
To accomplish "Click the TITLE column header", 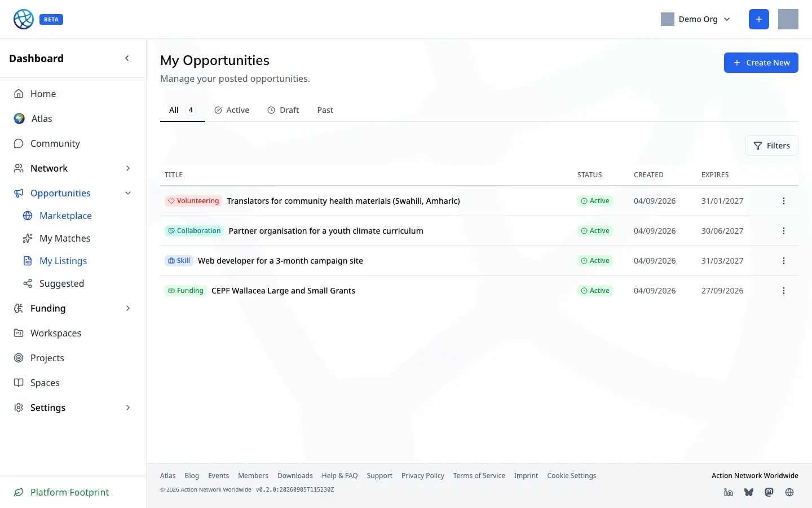I will [x=174, y=175].
